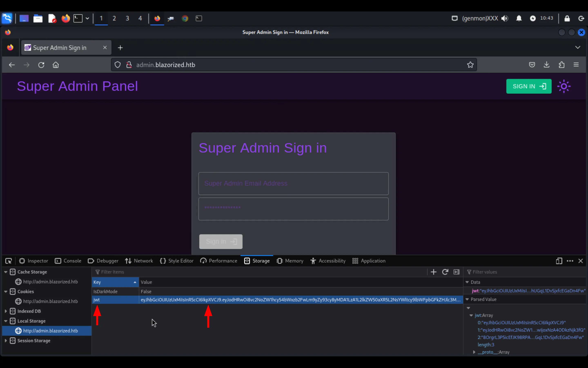588x368 pixels.
Task: Switch to workspace 3
Action: tap(127, 18)
